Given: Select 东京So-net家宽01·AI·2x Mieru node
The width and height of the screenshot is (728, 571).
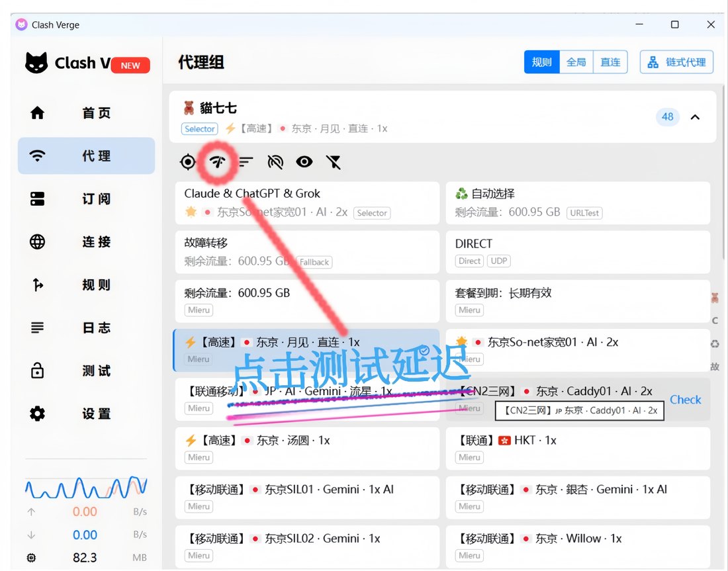Looking at the screenshot, I should pos(578,351).
